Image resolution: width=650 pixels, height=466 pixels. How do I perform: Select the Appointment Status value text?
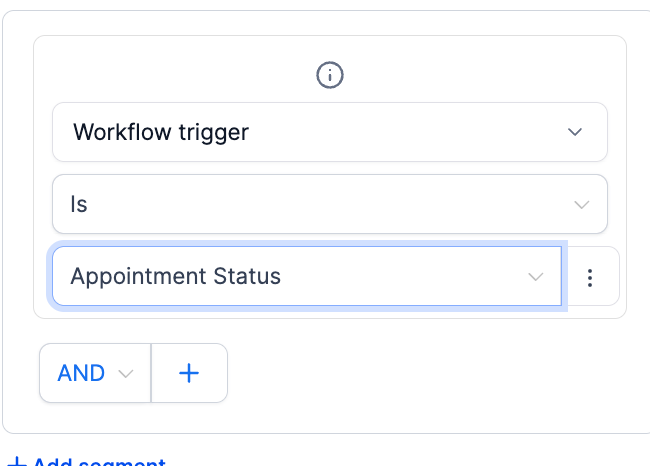point(175,276)
